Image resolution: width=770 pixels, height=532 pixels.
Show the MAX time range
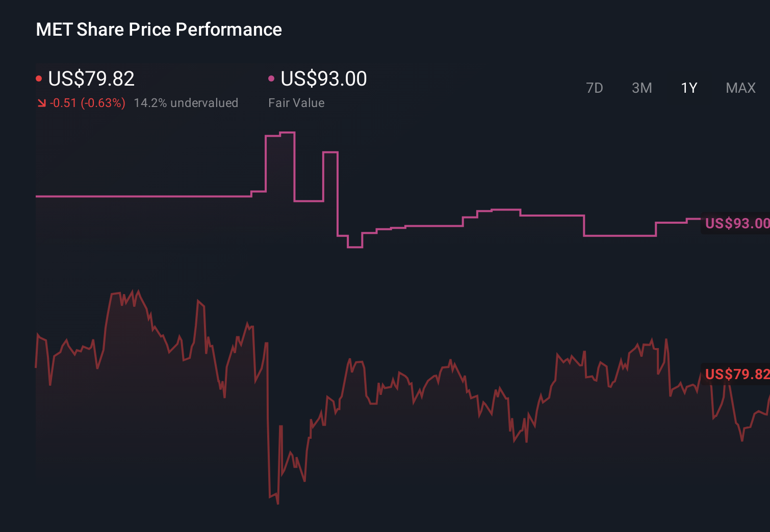[740, 88]
